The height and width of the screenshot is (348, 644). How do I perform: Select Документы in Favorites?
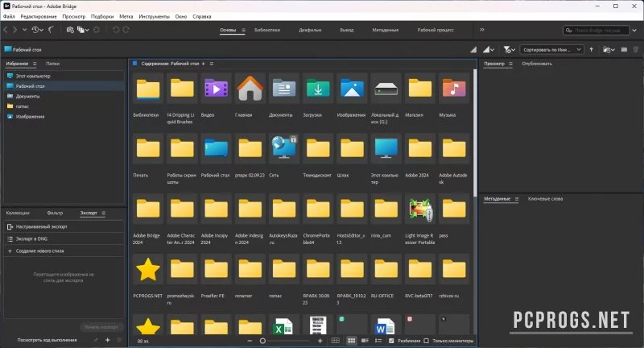coord(64,96)
